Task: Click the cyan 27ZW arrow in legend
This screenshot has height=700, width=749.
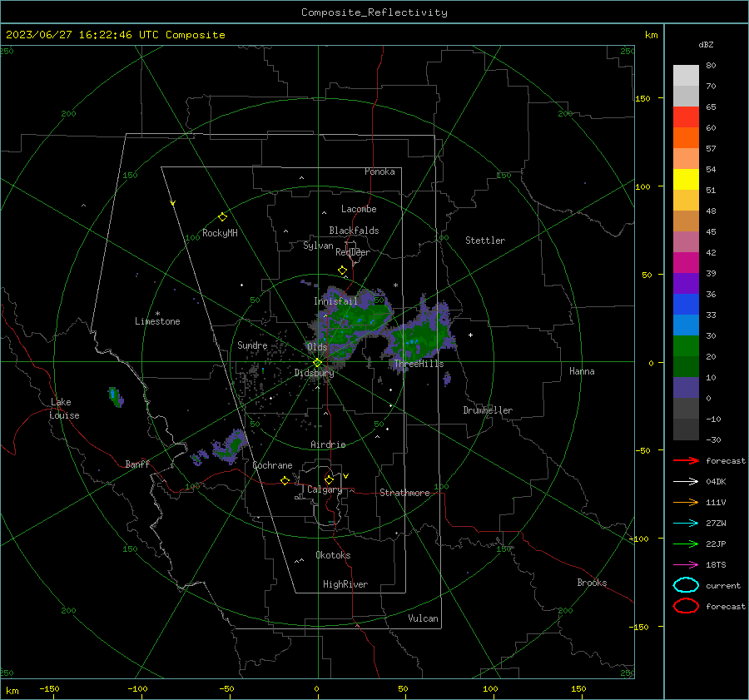Action: click(686, 524)
